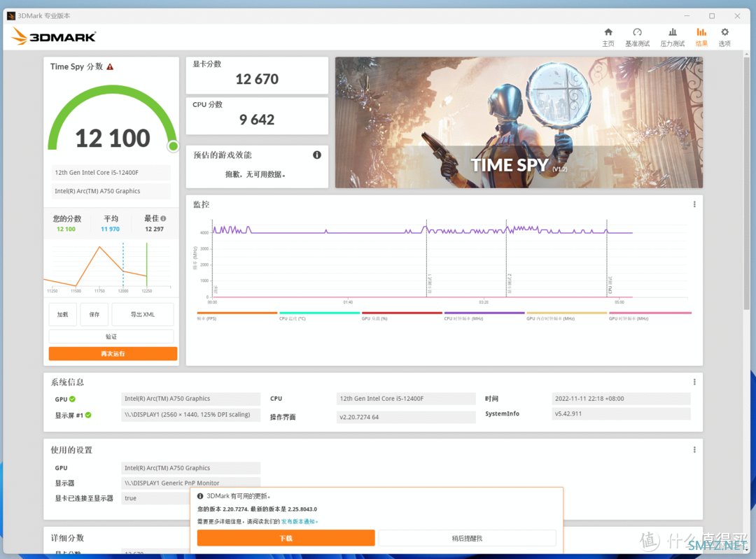The image size is (756, 559).
Task: Click the 12th Gen Intel Core i5-12400F label under the score
Action: 111,173
